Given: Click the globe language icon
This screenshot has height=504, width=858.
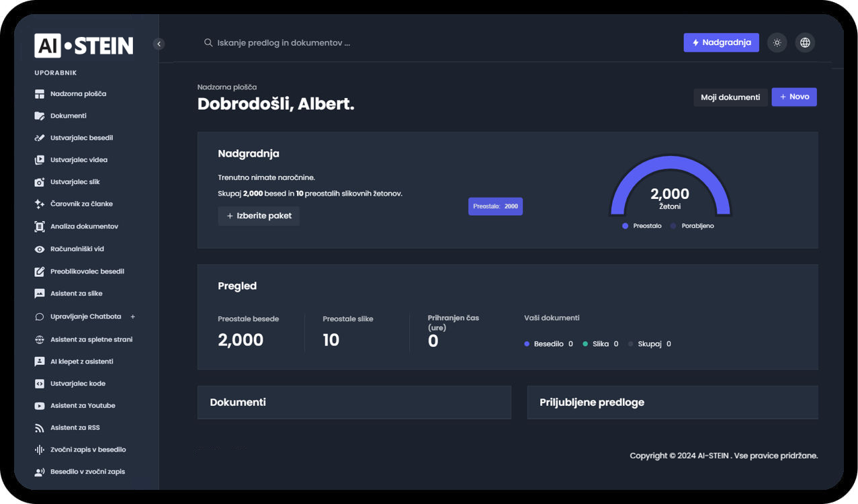Looking at the screenshot, I should 805,43.
